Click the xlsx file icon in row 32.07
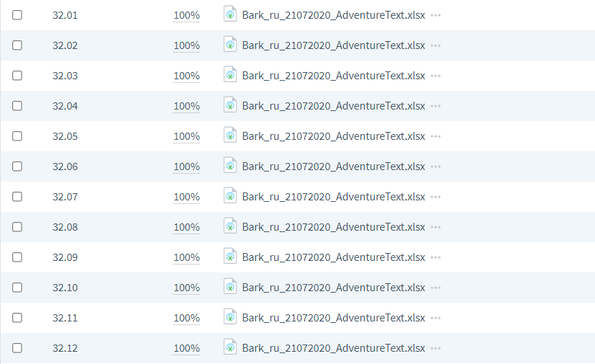Image resolution: width=595 pixels, height=364 pixels. point(230,195)
